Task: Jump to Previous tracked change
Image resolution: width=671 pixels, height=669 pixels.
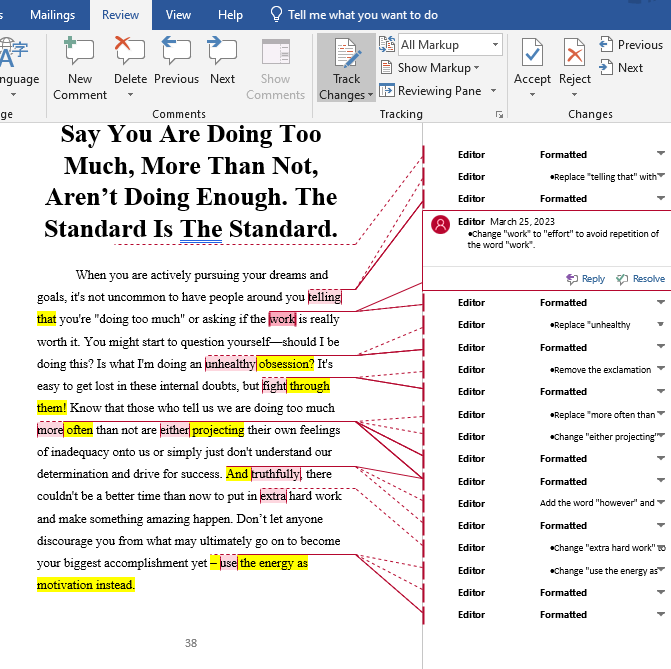Action: coord(631,45)
